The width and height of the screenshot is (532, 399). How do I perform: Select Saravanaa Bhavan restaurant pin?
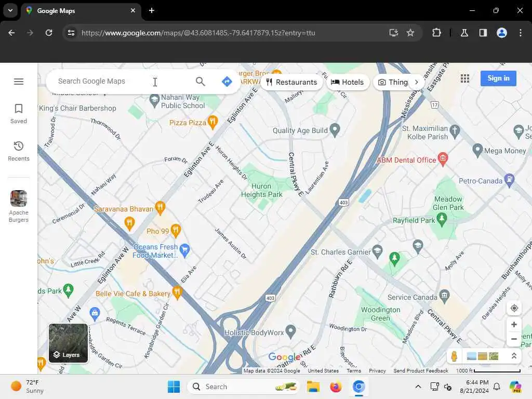coord(160,208)
